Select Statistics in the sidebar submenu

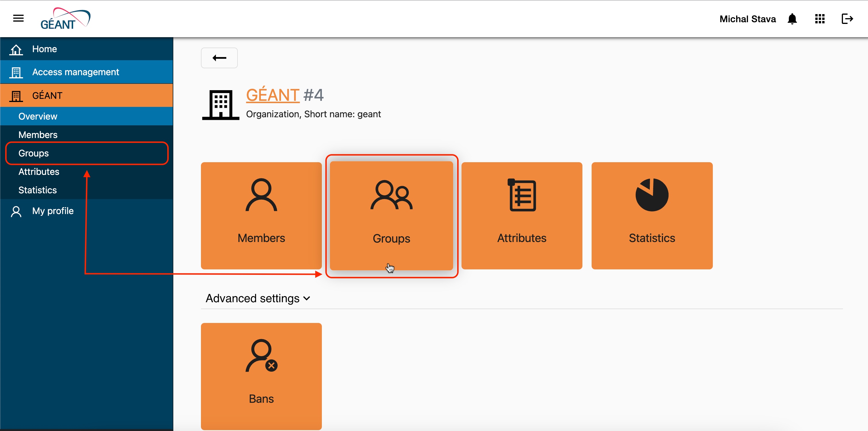(87, 190)
